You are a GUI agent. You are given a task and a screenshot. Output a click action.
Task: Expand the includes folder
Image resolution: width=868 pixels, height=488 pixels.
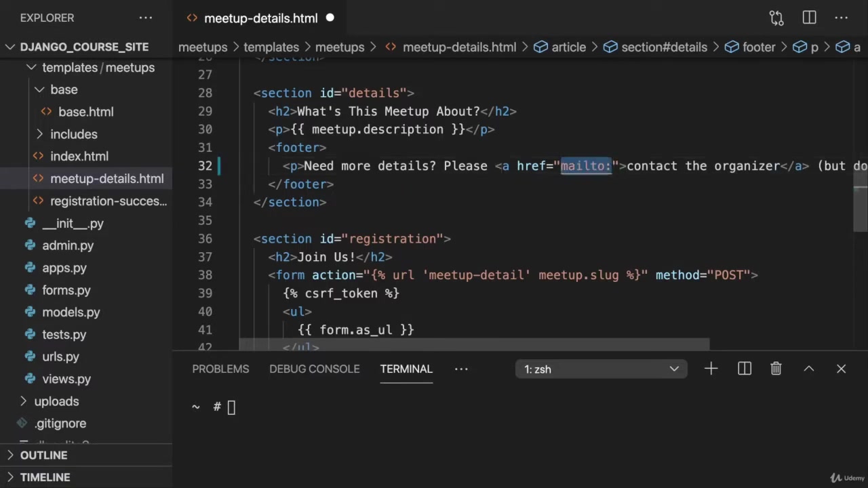click(39, 134)
